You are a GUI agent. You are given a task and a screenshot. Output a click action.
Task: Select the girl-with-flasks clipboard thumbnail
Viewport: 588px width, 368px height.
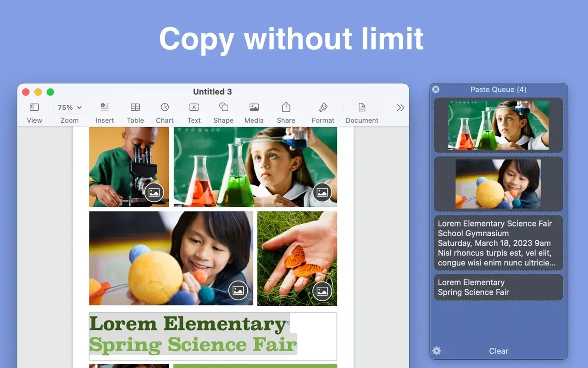pyautogui.click(x=498, y=125)
